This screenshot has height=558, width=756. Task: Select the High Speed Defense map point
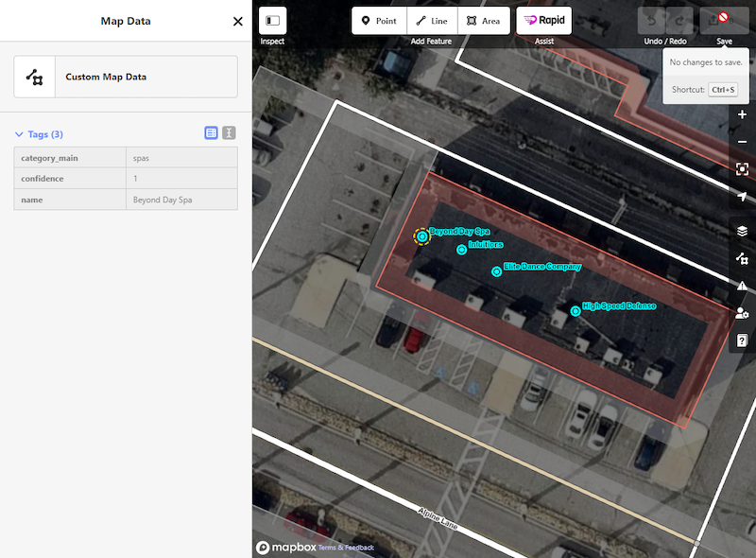(576, 311)
